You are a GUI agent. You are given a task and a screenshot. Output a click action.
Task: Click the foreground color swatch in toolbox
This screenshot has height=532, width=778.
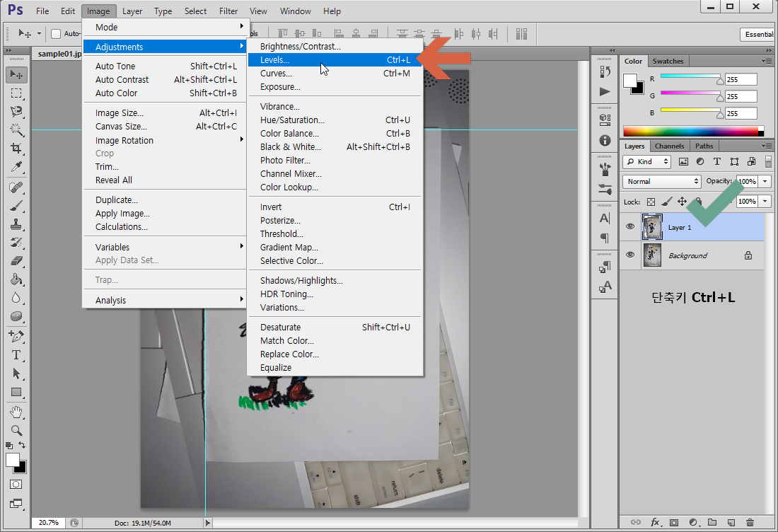tap(13, 460)
